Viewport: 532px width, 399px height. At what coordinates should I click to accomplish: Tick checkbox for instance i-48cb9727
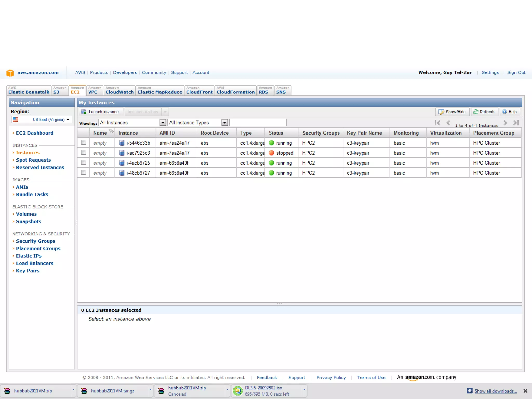(83, 172)
